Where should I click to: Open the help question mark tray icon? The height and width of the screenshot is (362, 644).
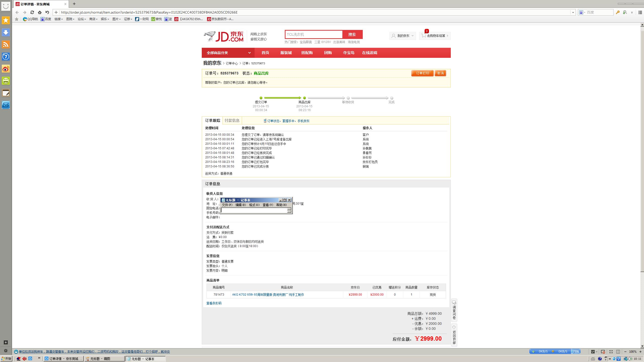[x=600, y=359]
